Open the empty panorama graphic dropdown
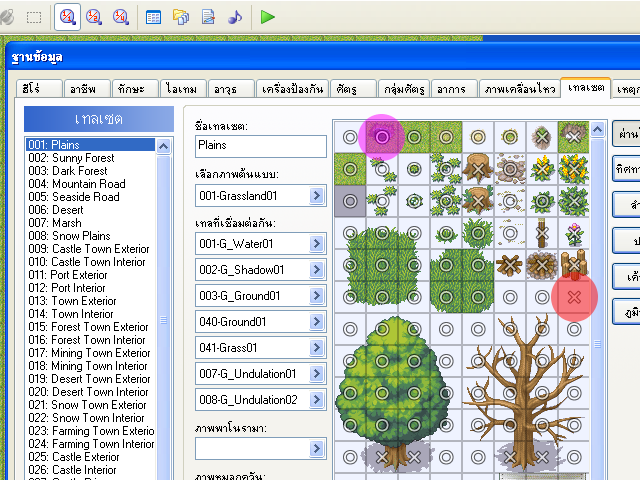The image size is (640, 480). 317,449
